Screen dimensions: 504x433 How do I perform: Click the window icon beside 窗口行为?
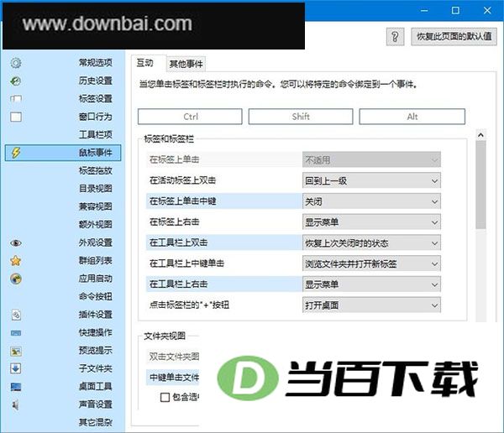click(x=16, y=117)
